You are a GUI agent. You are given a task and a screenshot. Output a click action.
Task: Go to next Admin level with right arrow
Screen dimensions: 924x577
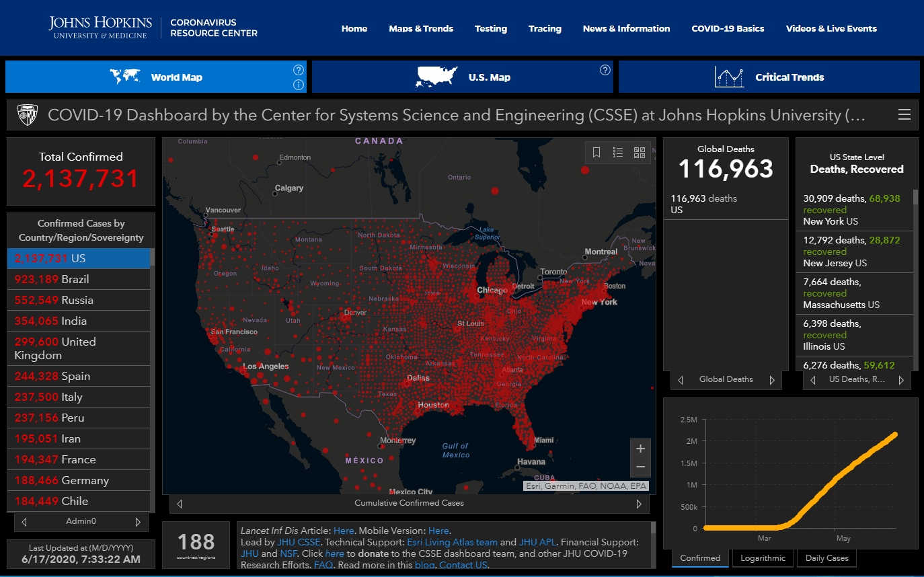(138, 521)
